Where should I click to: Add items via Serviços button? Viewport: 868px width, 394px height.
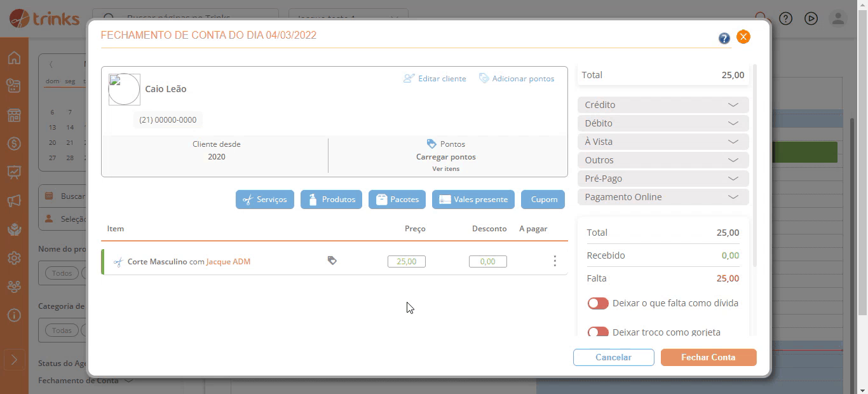click(265, 199)
